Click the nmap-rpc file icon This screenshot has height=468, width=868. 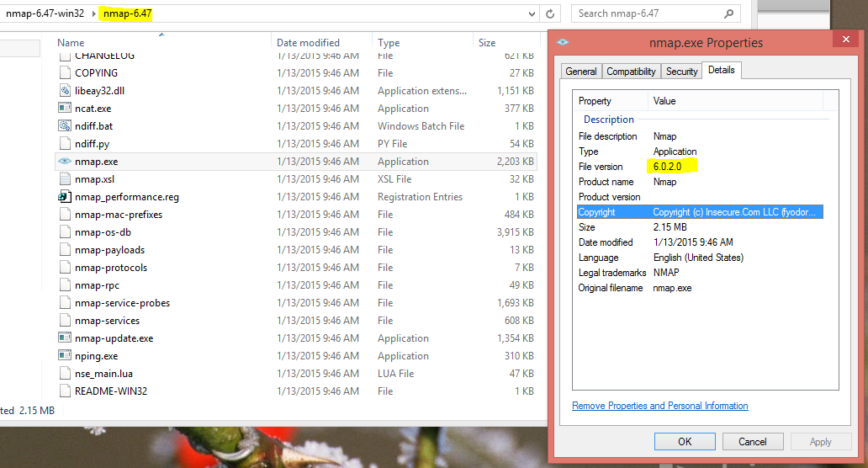65,285
